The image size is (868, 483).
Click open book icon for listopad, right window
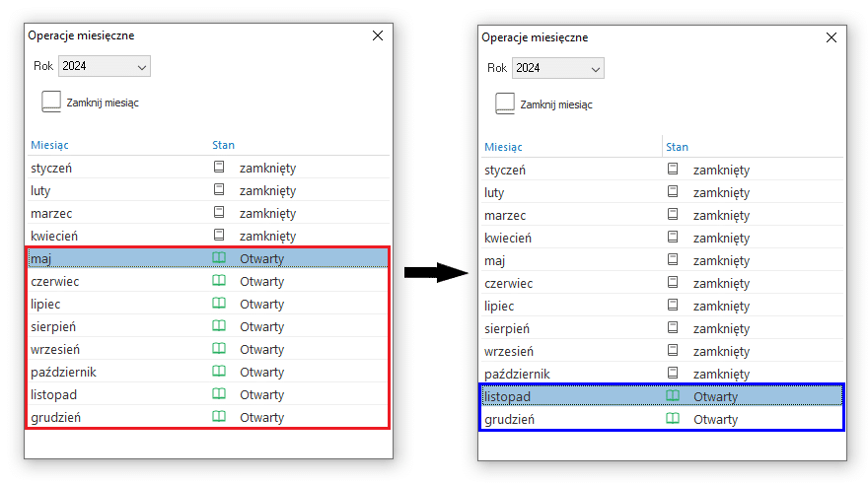[673, 395]
